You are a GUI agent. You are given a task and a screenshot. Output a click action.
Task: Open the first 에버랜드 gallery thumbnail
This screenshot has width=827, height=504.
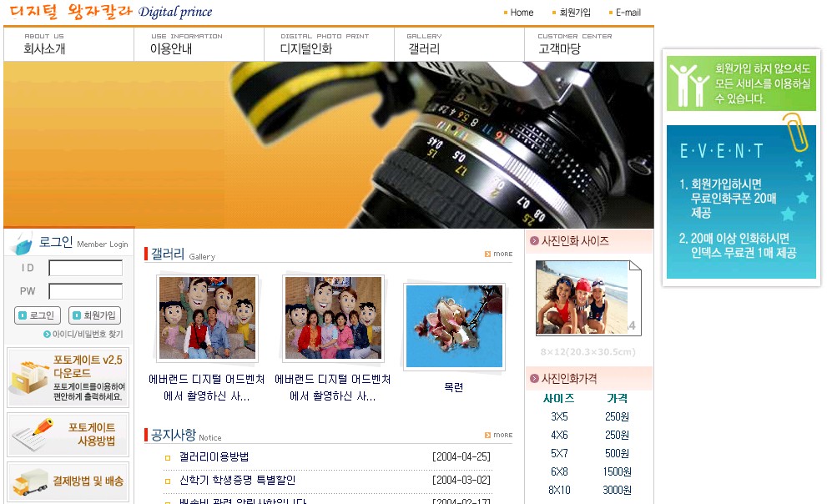207,319
